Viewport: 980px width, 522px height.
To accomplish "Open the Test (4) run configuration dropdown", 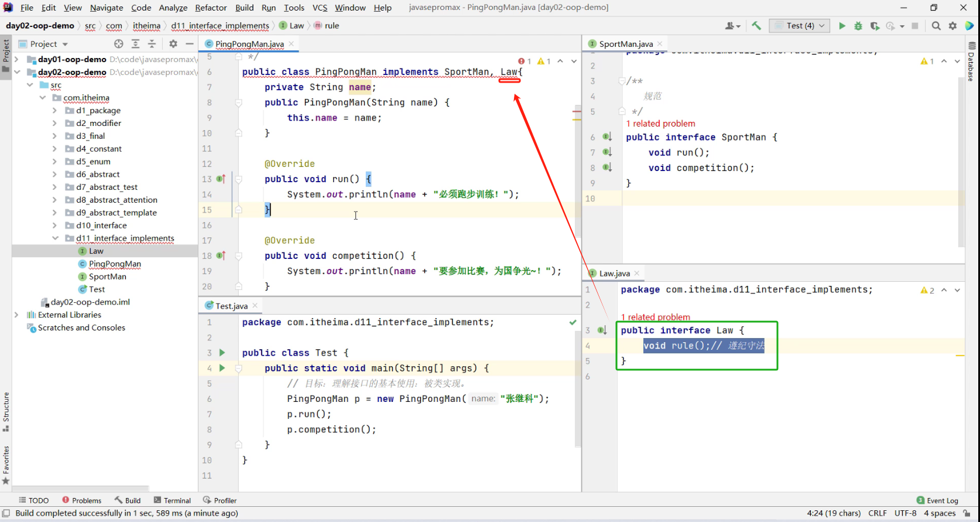I will [x=800, y=26].
